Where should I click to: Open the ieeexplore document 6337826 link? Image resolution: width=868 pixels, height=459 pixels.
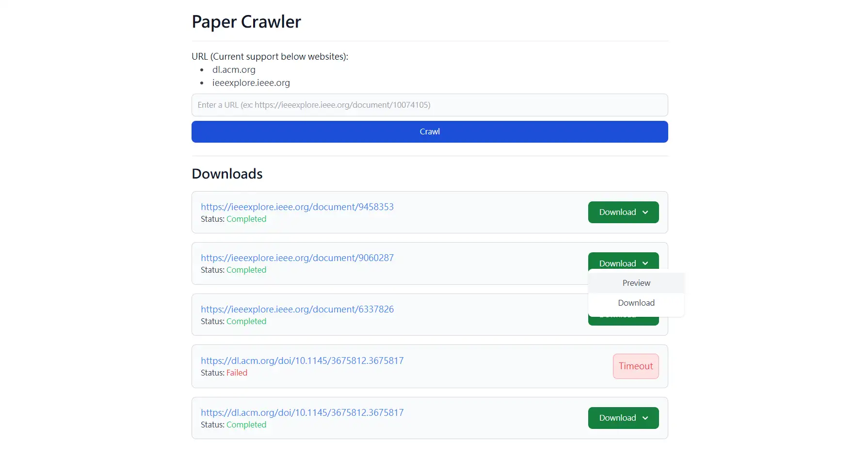coord(297,310)
